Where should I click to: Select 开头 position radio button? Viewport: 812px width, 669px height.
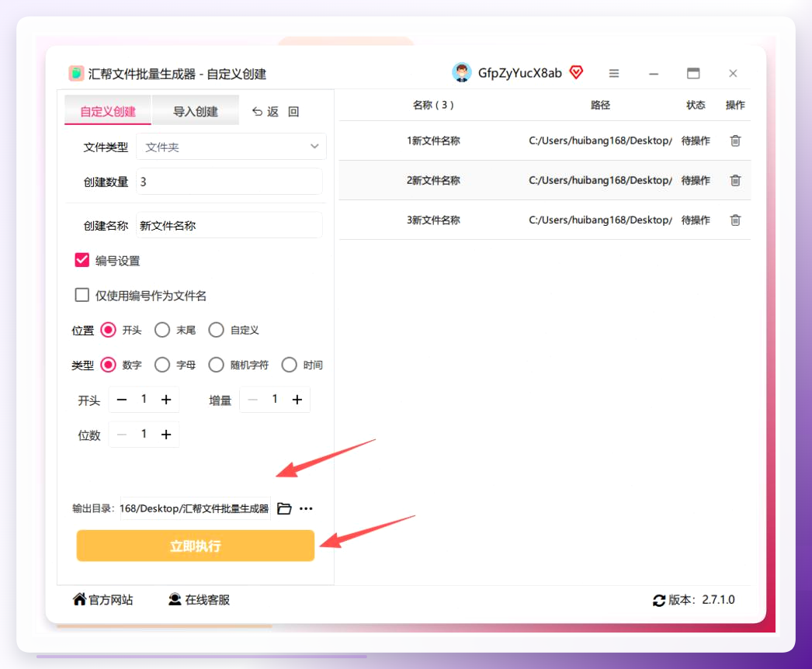point(108,330)
